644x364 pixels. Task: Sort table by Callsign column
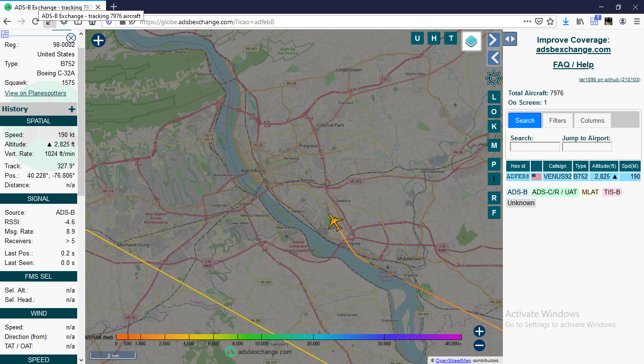tap(557, 166)
